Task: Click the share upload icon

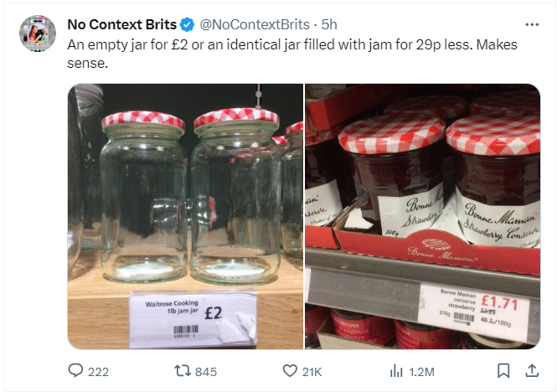Action: click(x=532, y=371)
